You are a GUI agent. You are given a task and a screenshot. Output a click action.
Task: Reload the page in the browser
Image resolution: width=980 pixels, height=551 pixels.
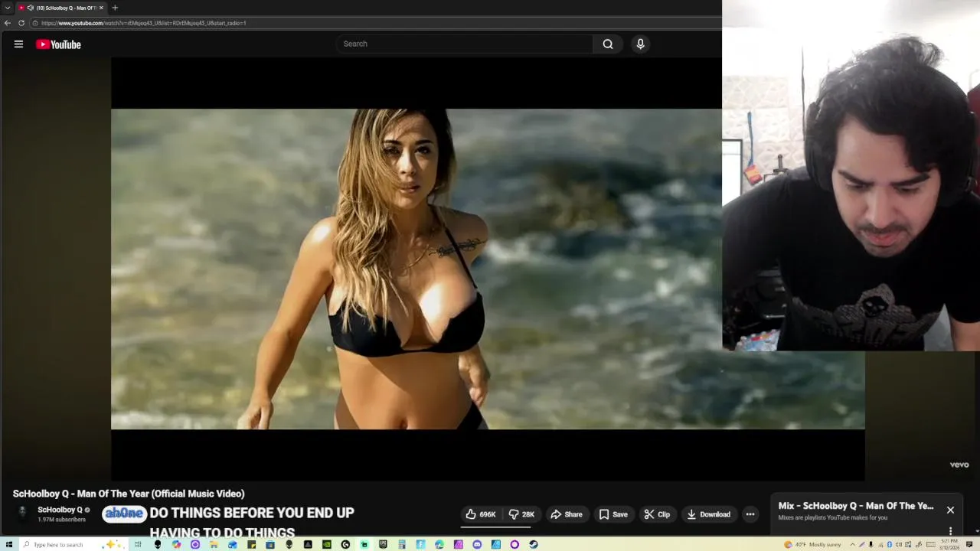[x=21, y=23]
